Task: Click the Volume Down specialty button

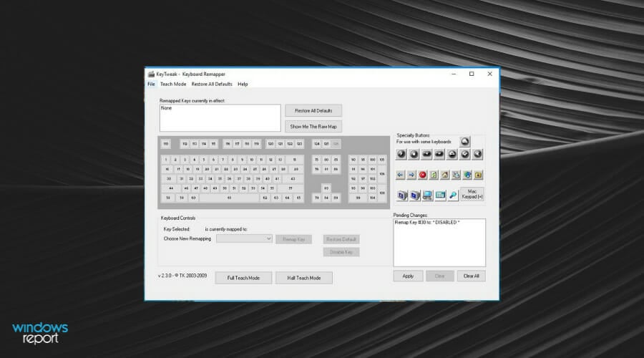Action: point(465,154)
